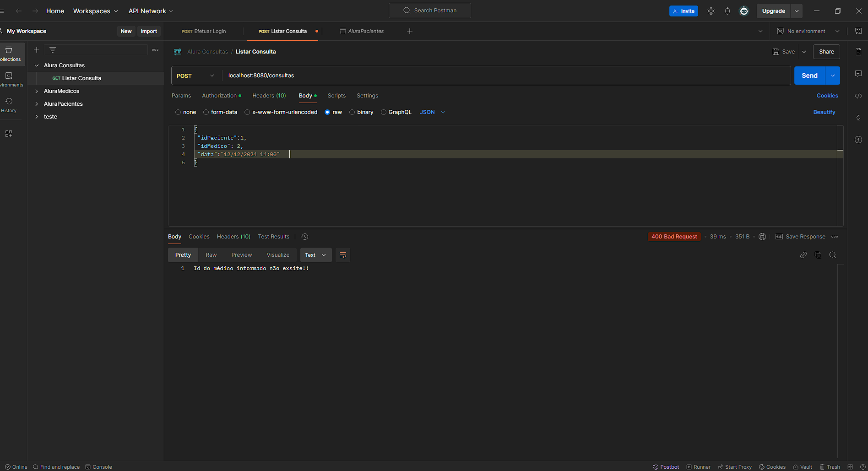
Task: Expand the teste collection
Action: (x=37, y=117)
